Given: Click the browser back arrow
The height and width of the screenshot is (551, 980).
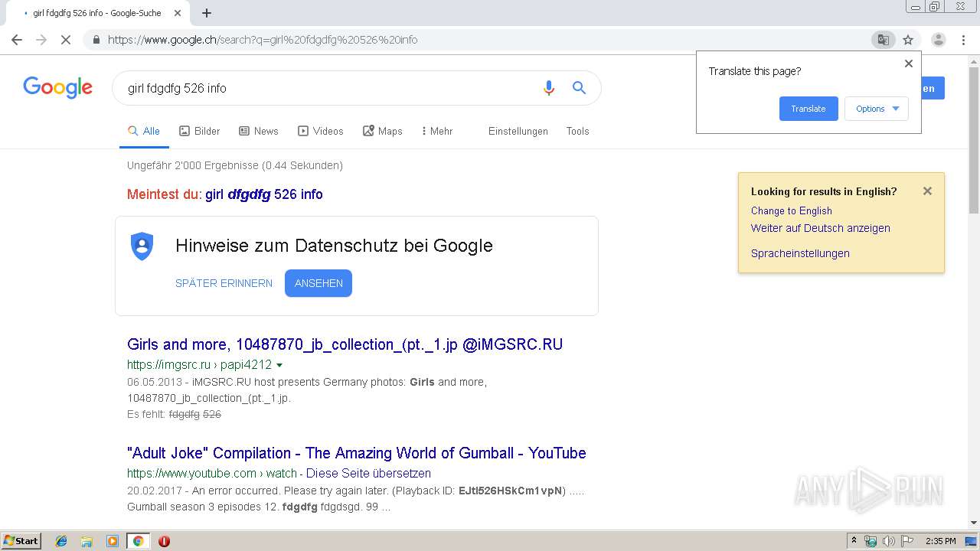Looking at the screenshot, I should click(17, 40).
